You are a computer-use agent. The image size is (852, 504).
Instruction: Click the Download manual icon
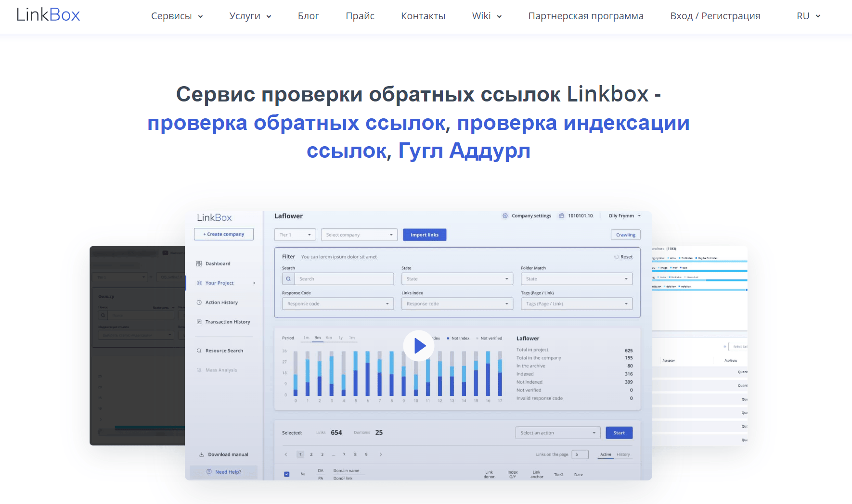[x=201, y=454]
